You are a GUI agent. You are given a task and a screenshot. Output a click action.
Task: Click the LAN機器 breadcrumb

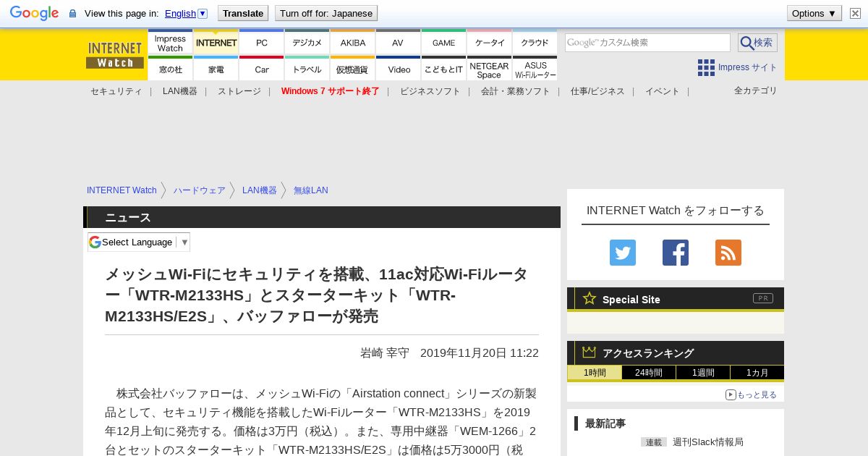[x=260, y=190]
